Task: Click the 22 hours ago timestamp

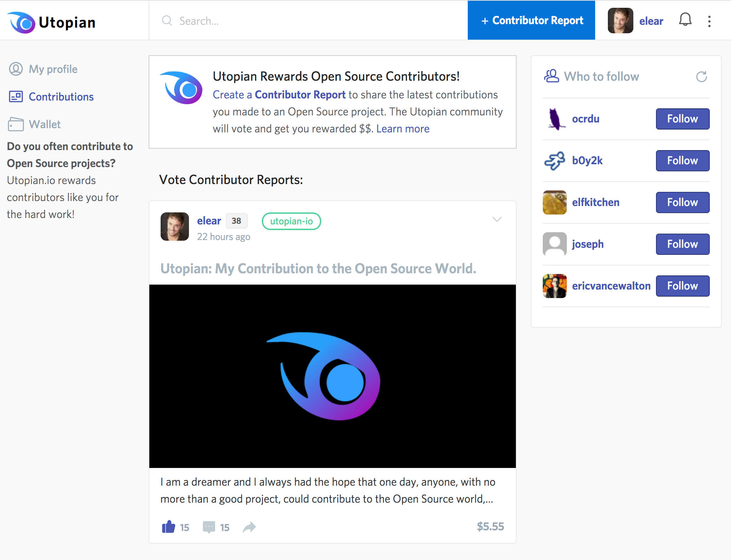Action: (224, 236)
